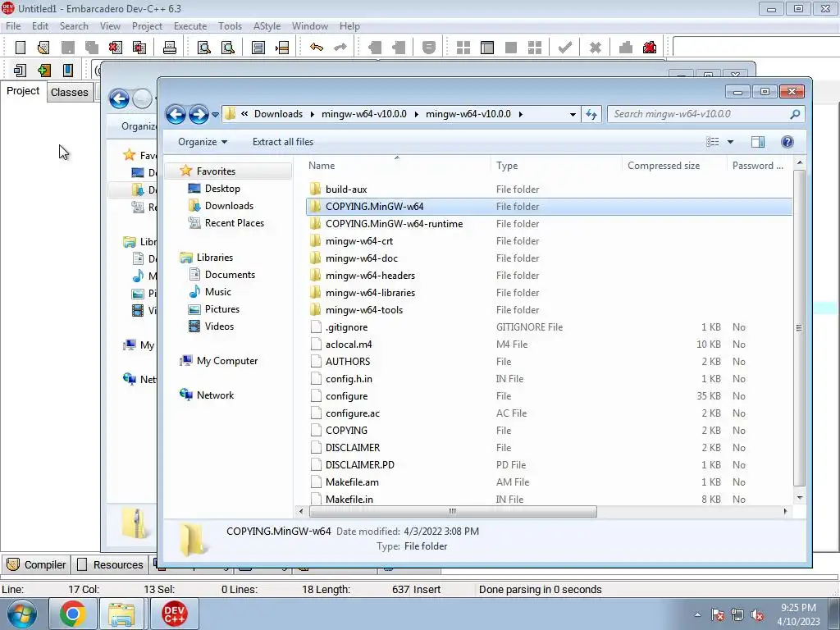Click the Rebuild All icon

pos(535,48)
